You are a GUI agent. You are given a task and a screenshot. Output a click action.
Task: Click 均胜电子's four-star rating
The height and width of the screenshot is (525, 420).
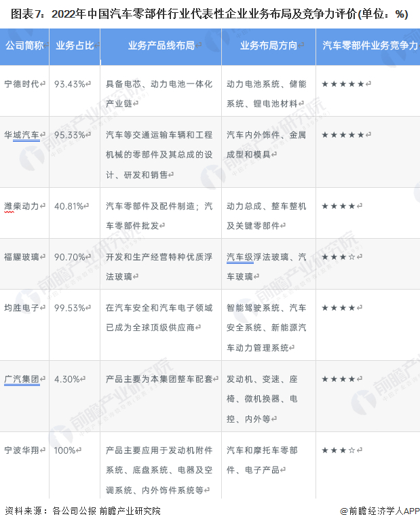click(x=339, y=308)
